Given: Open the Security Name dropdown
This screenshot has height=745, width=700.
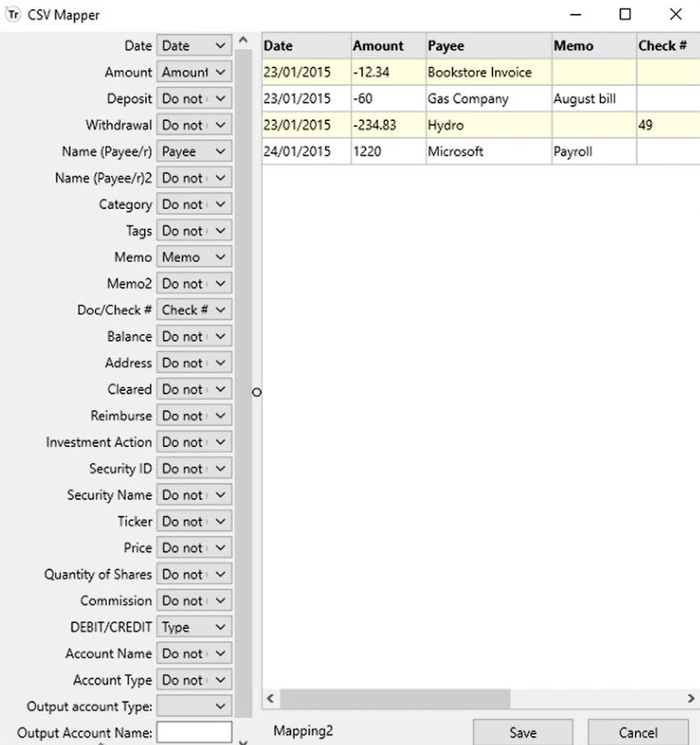Looking at the screenshot, I should point(194,495).
